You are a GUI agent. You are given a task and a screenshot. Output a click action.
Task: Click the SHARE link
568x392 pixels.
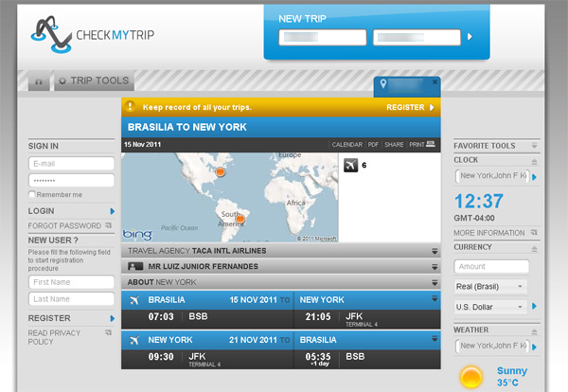coord(394,145)
